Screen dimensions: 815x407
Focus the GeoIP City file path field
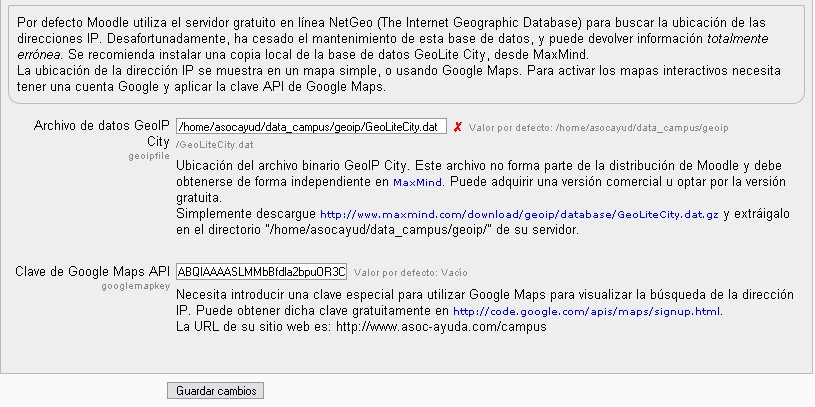tap(311, 127)
